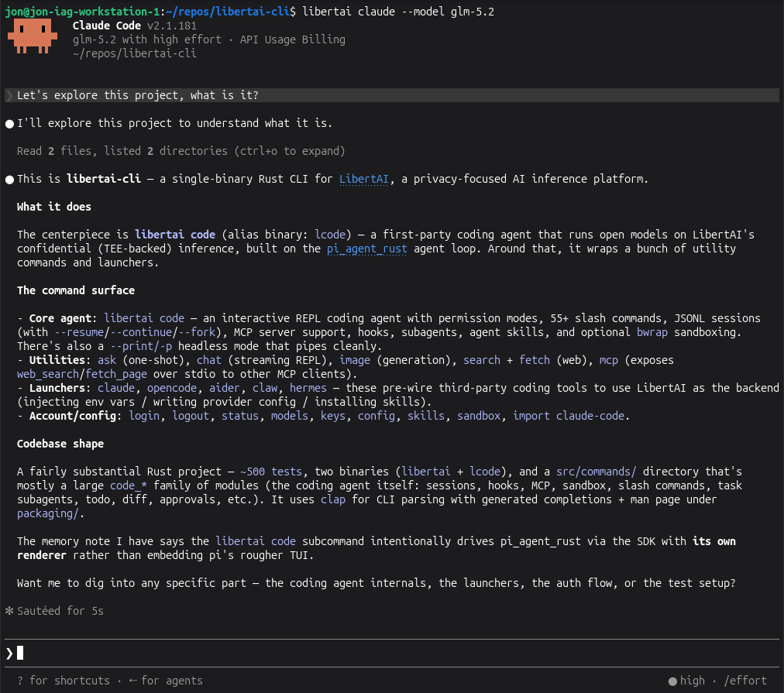Click the '~/repos/libertai-cli' path under header
Screen dimensions: 784x693
coord(135,53)
